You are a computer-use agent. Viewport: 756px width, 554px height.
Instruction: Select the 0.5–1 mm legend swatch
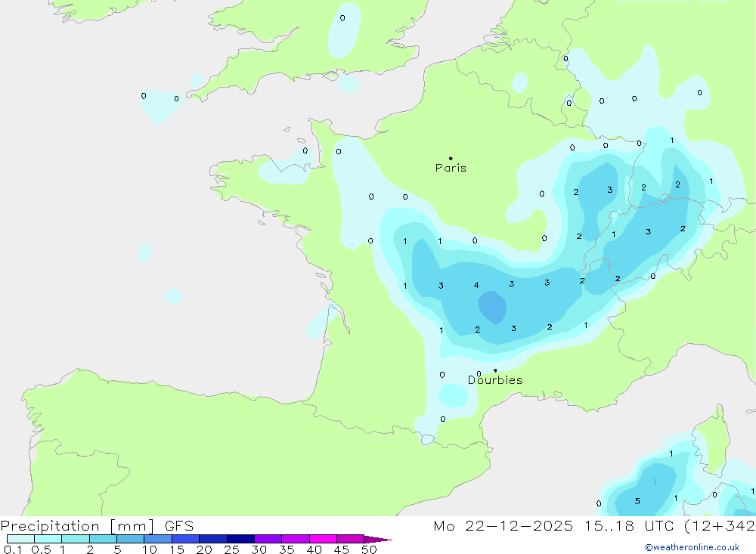tap(48, 539)
